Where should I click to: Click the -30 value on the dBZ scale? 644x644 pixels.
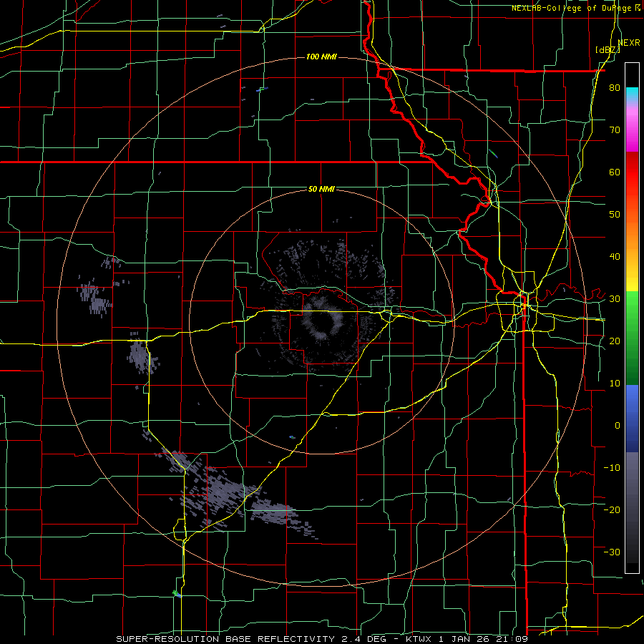[x=612, y=552]
